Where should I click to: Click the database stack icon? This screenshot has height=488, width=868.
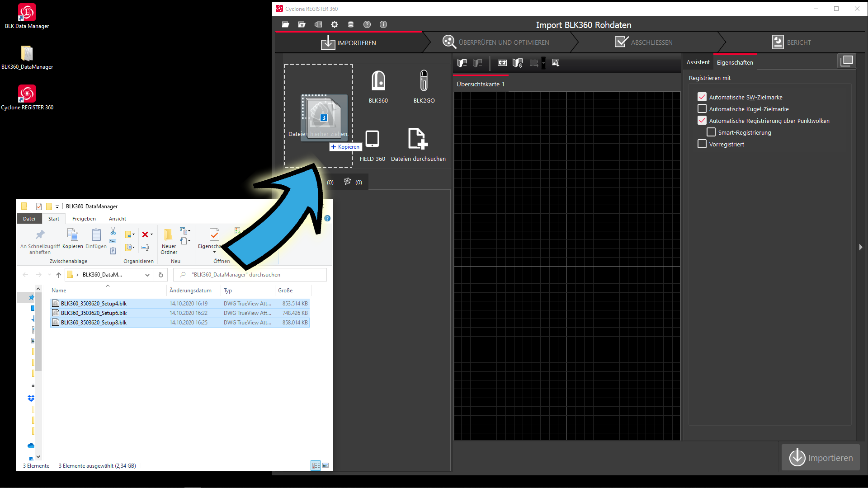[351, 24]
